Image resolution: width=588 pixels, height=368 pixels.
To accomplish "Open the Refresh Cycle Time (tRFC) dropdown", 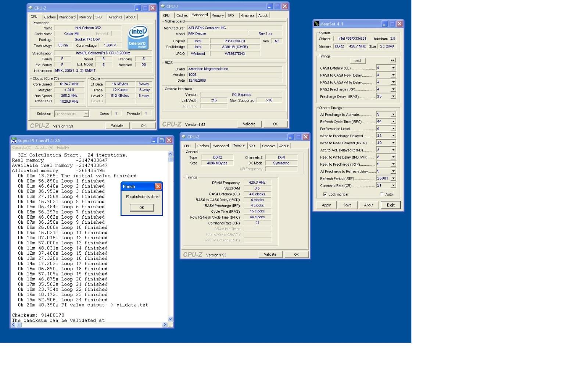I will coord(393,121).
